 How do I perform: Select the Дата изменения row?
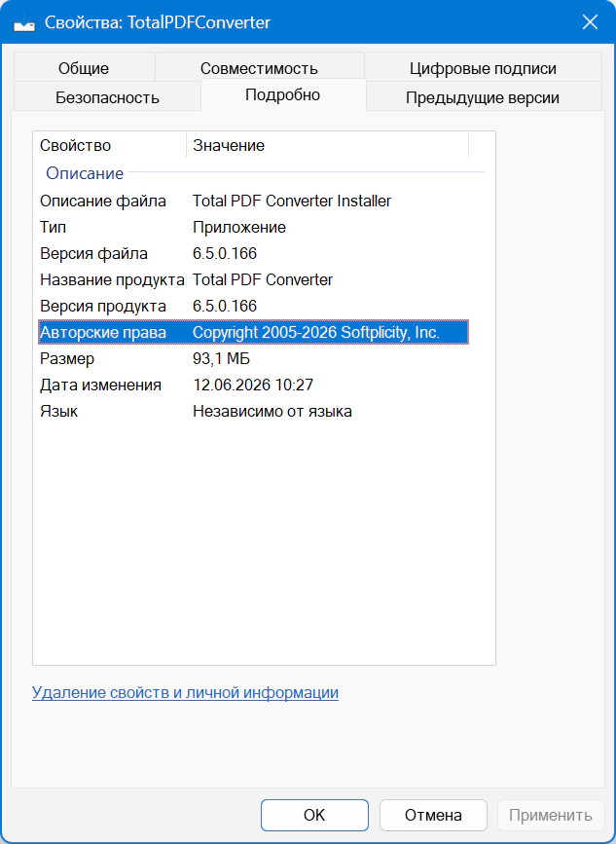253,385
